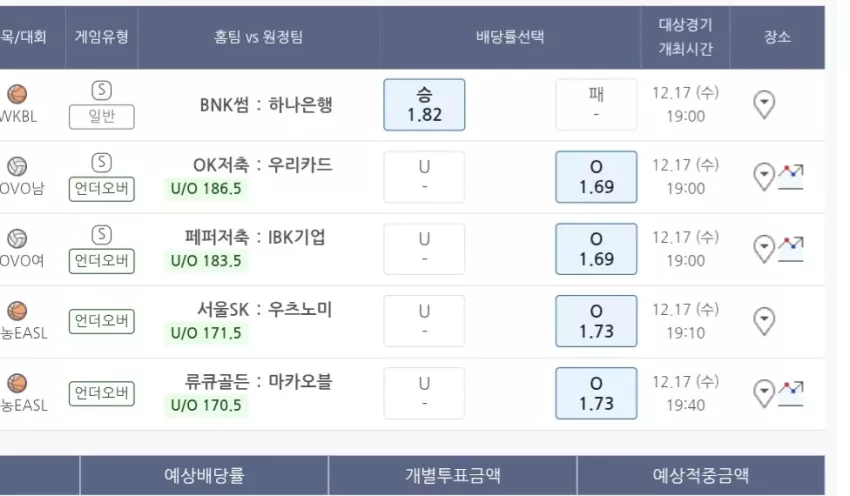Open venue pin for OK저축 match
This screenshot has height=496, width=850.
(x=764, y=177)
